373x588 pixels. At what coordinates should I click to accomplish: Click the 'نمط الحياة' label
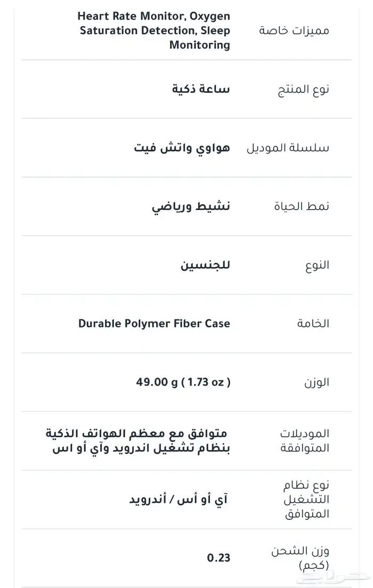click(301, 206)
